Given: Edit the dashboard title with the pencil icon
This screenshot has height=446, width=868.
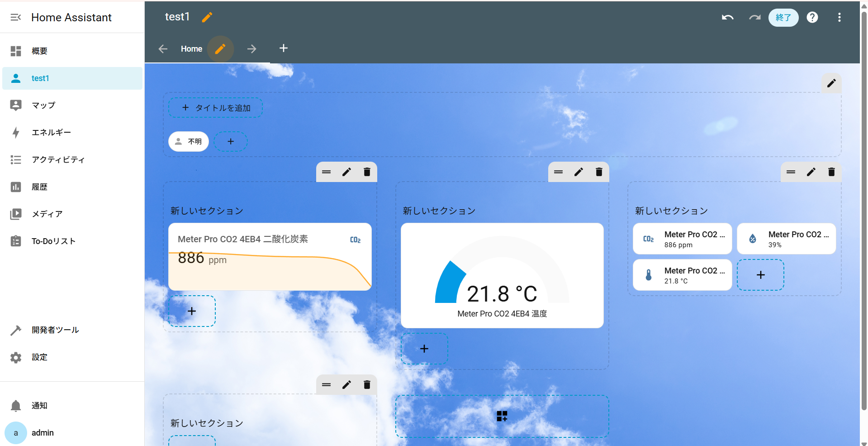Looking at the screenshot, I should point(207,17).
